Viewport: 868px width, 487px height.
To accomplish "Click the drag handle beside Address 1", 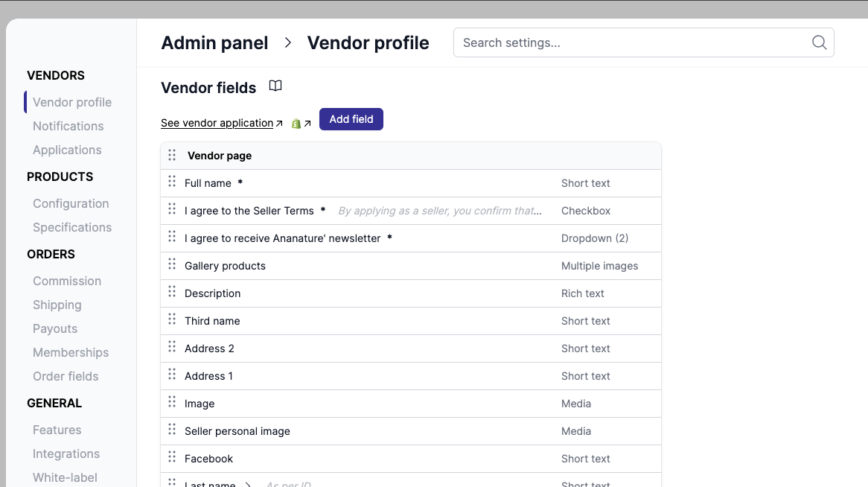I will pos(172,375).
